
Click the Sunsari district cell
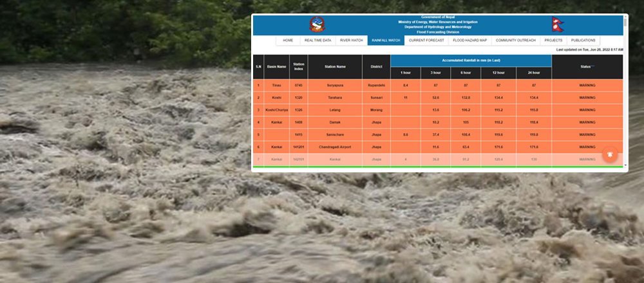pyautogui.click(x=376, y=98)
